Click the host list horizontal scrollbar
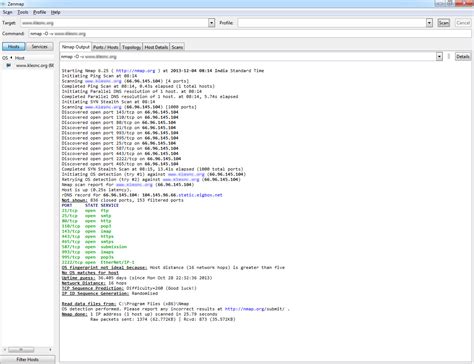Viewport: 474px width, 364px height. tap(21, 350)
